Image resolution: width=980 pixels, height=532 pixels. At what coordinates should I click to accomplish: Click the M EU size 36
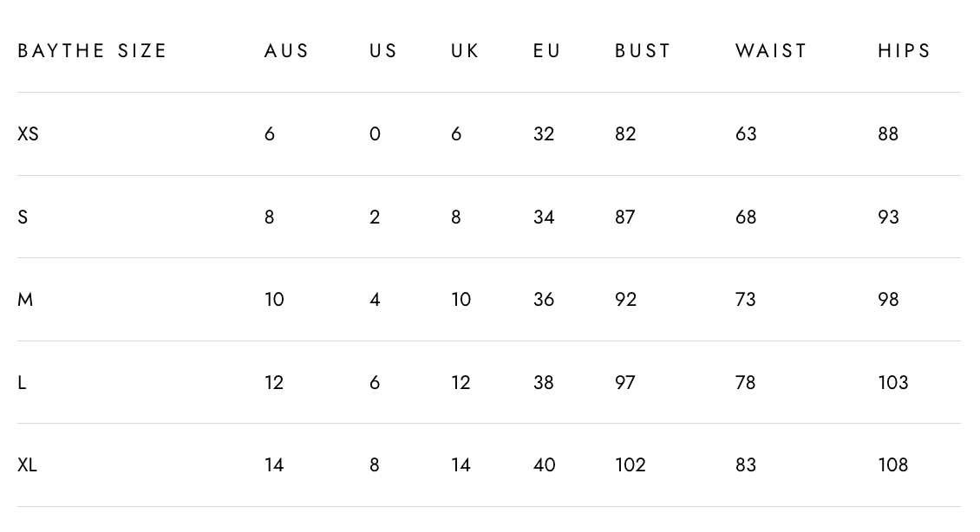click(544, 300)
